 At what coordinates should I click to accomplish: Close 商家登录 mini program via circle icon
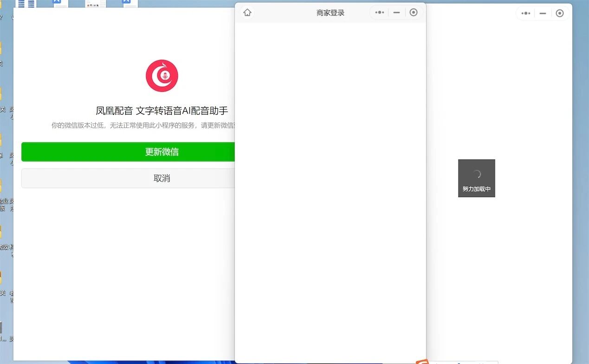coord(414,13)
